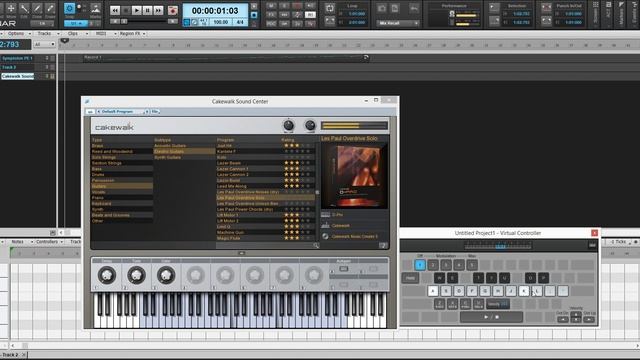The width and height of the screenshot is (640, 360).
Task: Open the Tracks menu in track view
Action: 44,33
